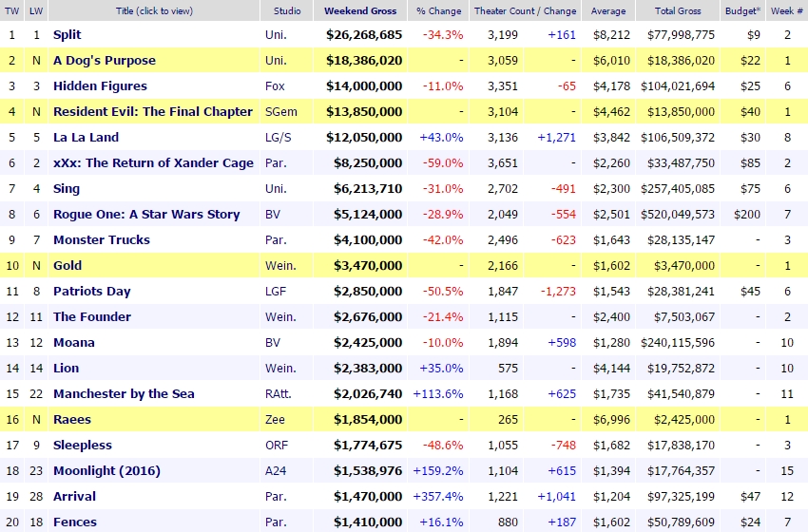Click the Title (click to view) header

point(154,10)
